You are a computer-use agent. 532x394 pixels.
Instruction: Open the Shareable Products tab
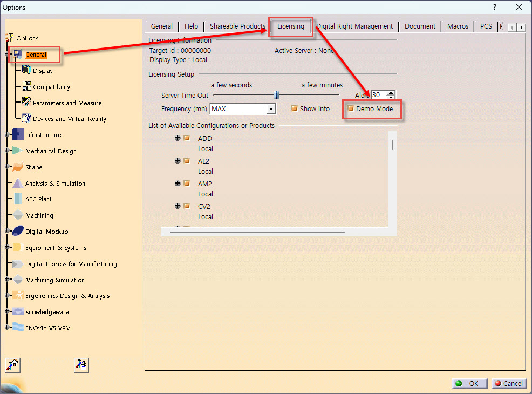237,26
